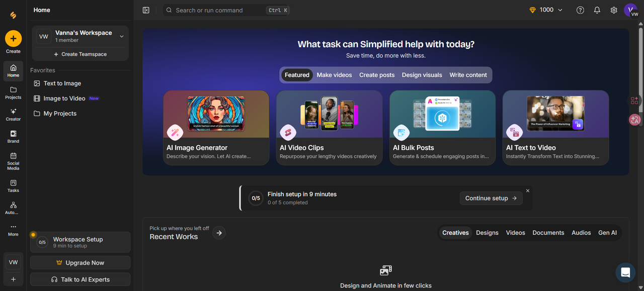Screen dimensions: 644x291
Task: Click the apps grid icon on right edge
Action: coord(634,101)
